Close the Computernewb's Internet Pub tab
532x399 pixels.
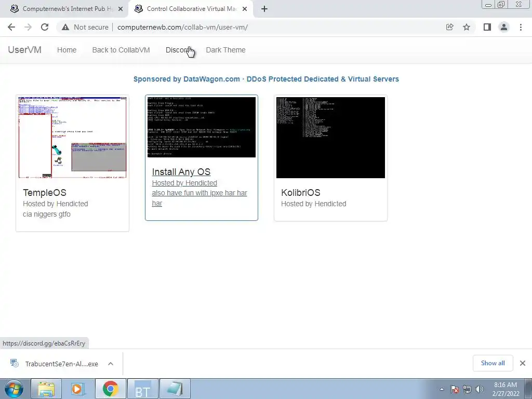tap(121, 9)
